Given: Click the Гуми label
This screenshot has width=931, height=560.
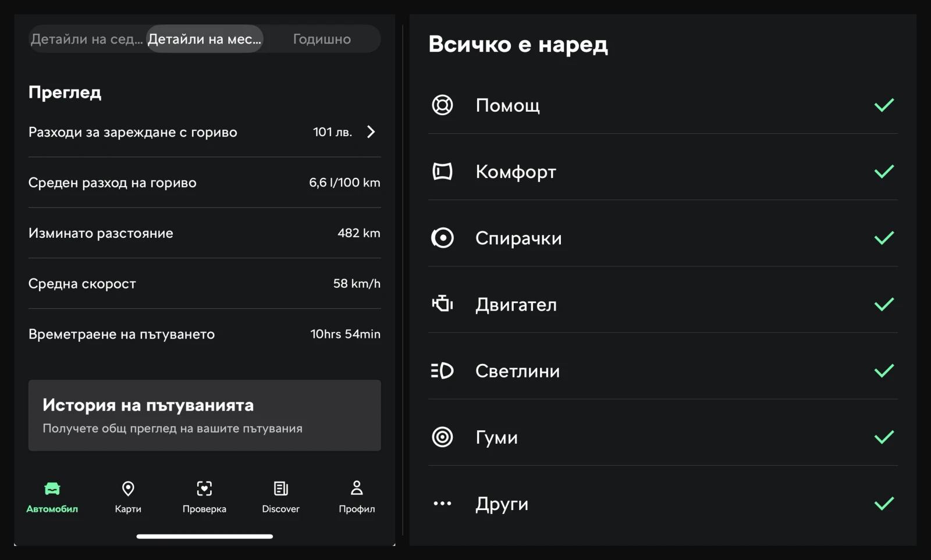Looking at the screenshot, I should pos(496,437).
